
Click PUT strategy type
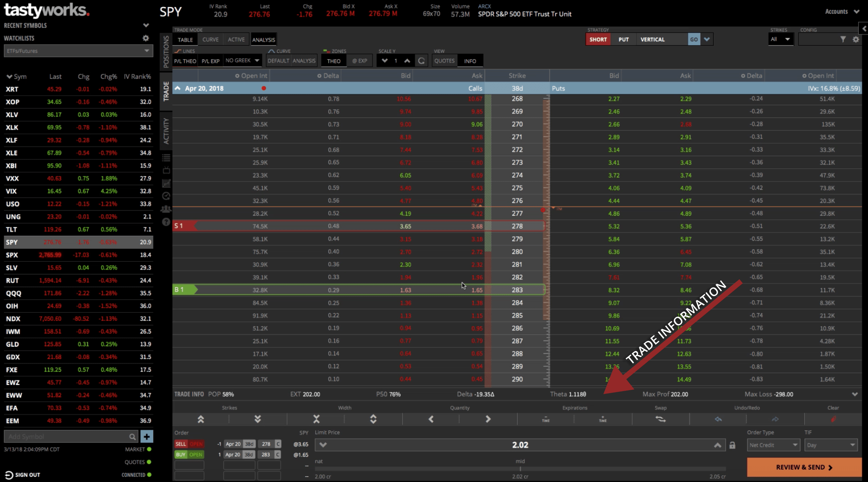623,40
